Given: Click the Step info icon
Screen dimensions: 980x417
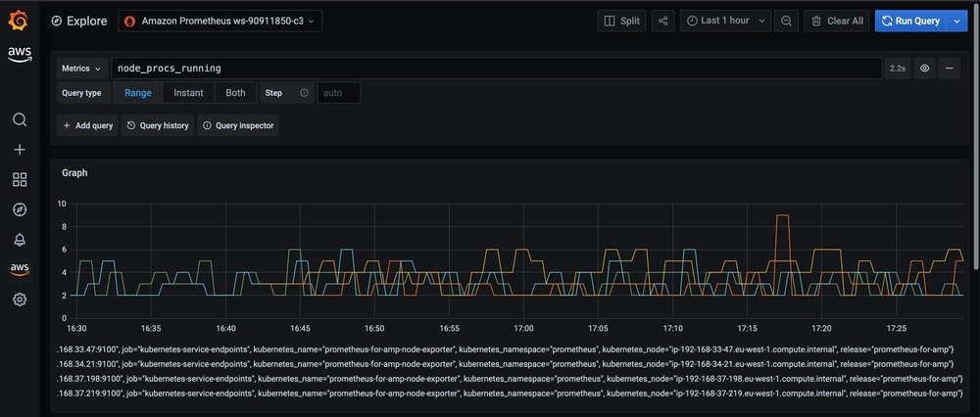Looking at the screenshot, I should click(305, 93).
